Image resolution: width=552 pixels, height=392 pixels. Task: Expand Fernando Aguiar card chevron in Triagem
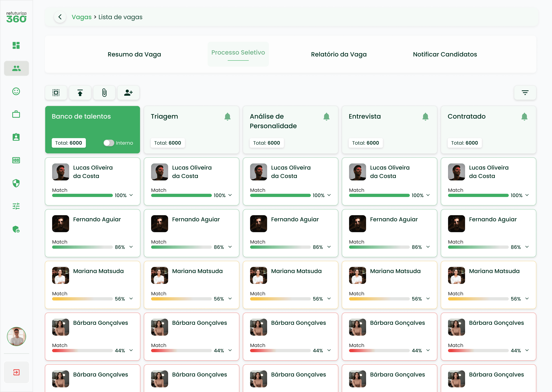tap(230, 247)
